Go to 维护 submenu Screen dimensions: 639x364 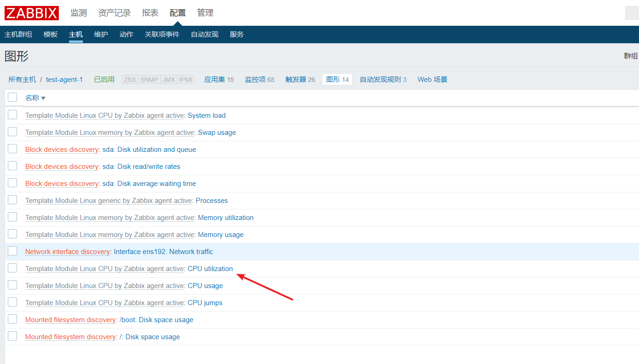pos(101,35)
